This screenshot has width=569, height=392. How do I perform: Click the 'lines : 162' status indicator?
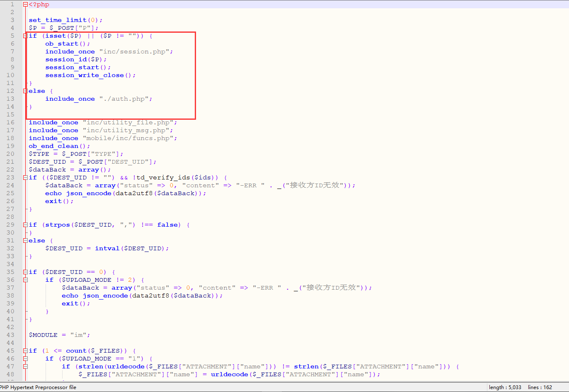tap(540, 387)
